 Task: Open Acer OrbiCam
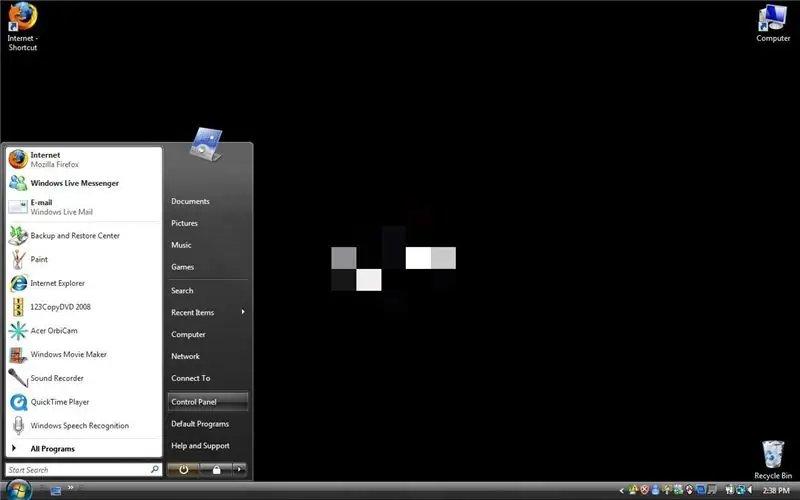pyautogui.click(x=84, y=331)
